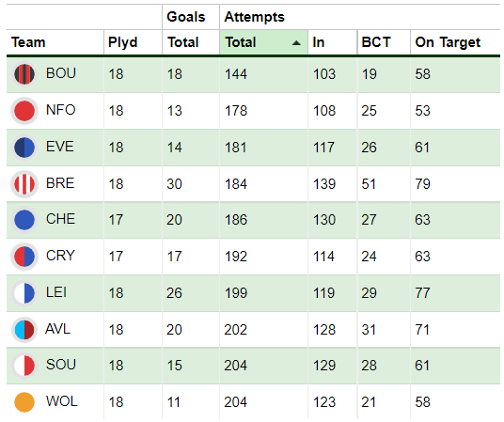Select the Leicester (LEI) white-blue badge

tap(24, 293)
